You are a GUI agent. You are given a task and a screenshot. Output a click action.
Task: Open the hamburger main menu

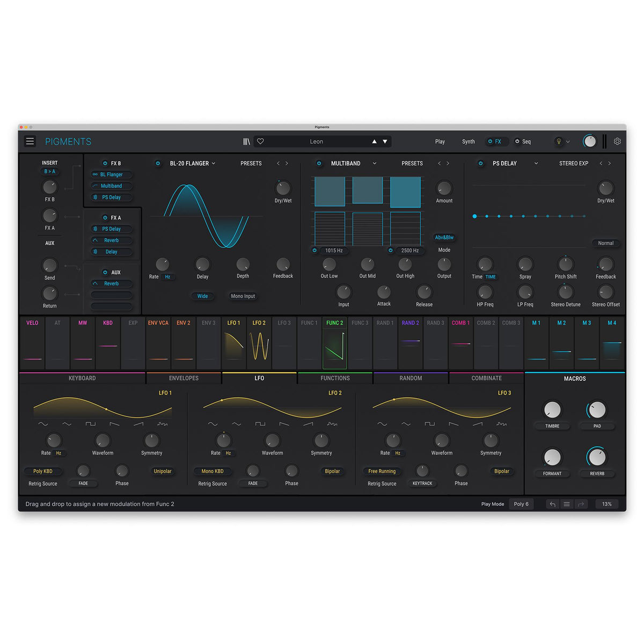pyautogui.click(x=30, y=142)
